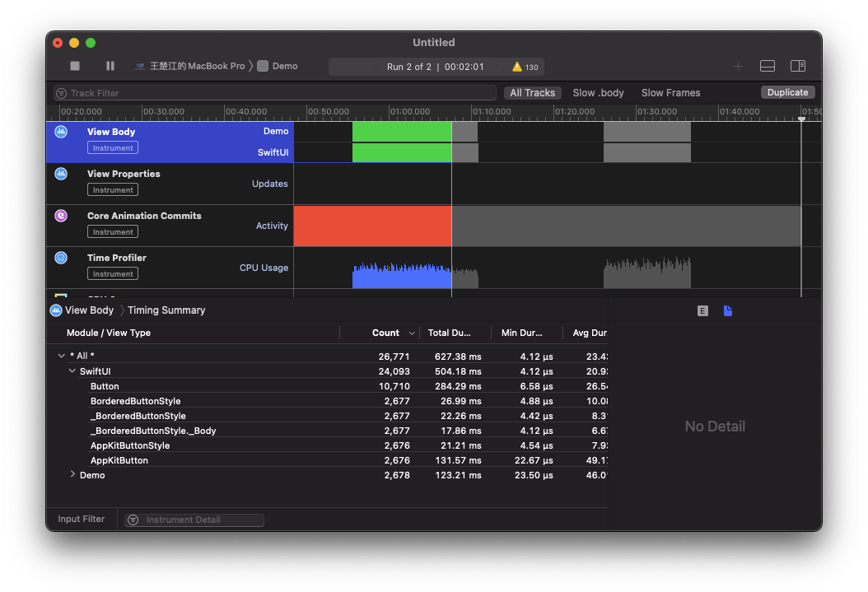Collapse the '* All *' tree row

tap(61, 356)
